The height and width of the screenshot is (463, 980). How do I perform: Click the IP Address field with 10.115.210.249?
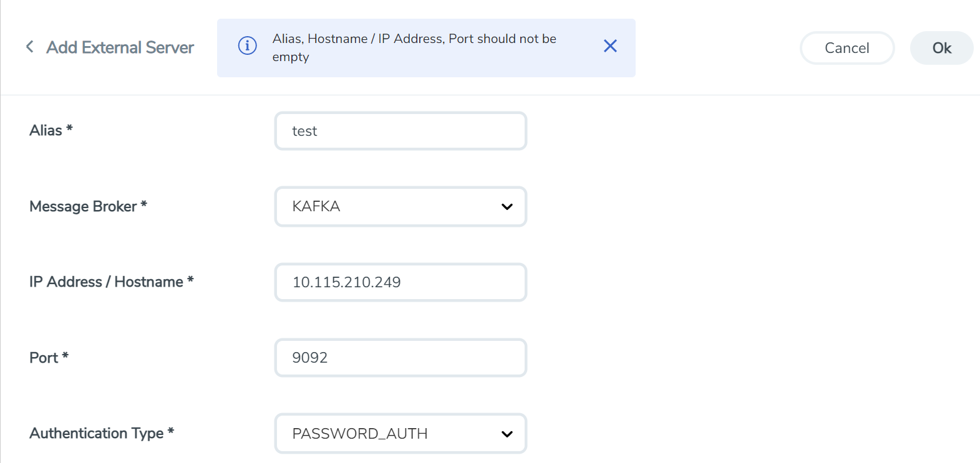(x=400, y=282)
